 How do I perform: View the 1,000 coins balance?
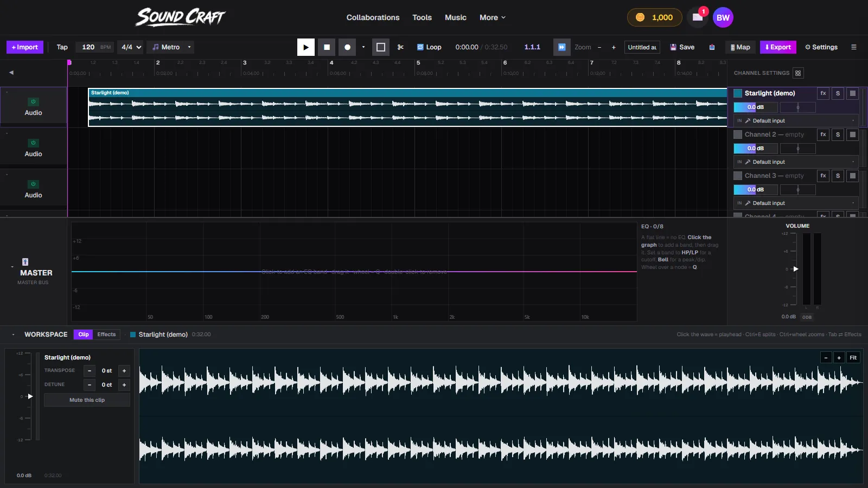pyautogui.click(x=654, y=17)
